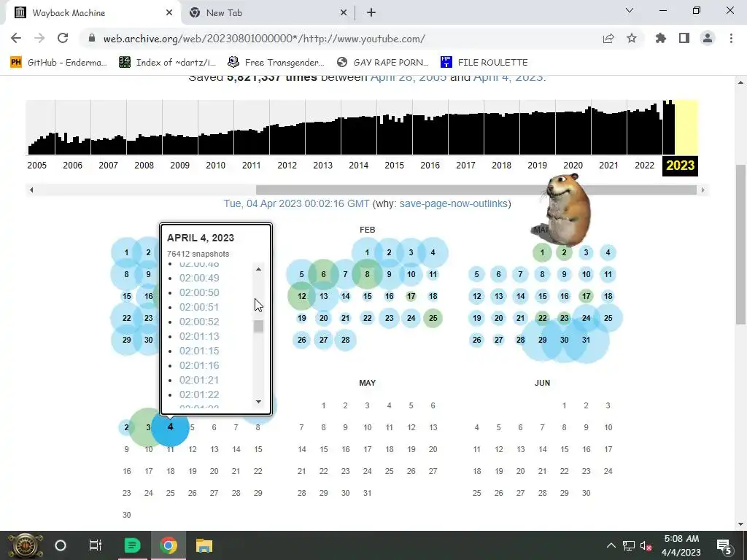Select April 4 highlighted calendar day
Image resolution: width=747 pixels, height=560 pixels.
tap(170, 427)
